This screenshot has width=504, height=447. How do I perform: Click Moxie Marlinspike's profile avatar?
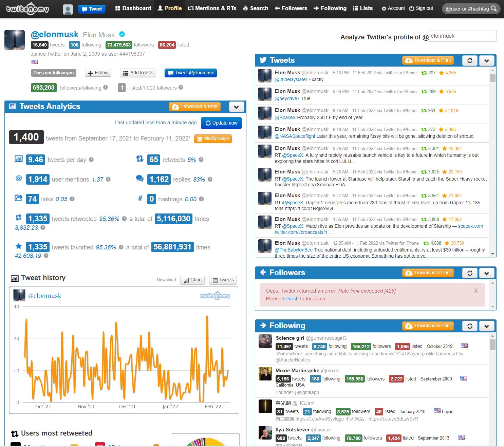(x=265, y=374)
